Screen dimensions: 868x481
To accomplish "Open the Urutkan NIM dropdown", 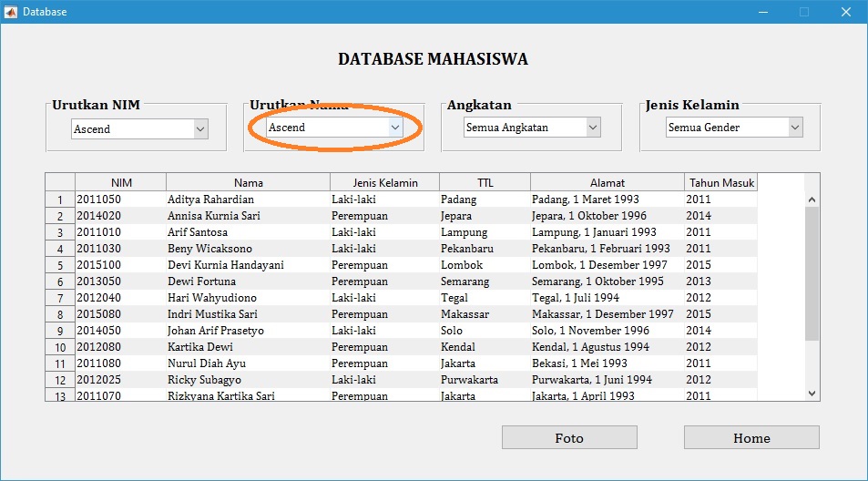I will [139, 129].
